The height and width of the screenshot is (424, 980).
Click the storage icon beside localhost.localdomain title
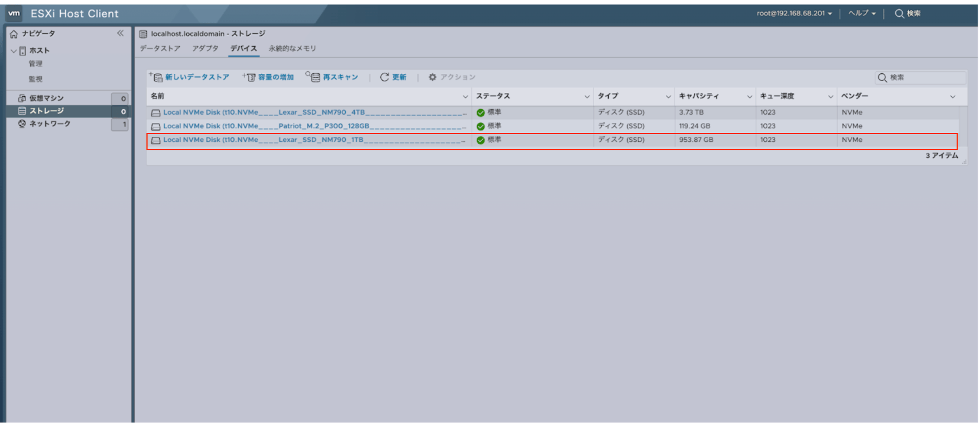[x=143, y=34]
